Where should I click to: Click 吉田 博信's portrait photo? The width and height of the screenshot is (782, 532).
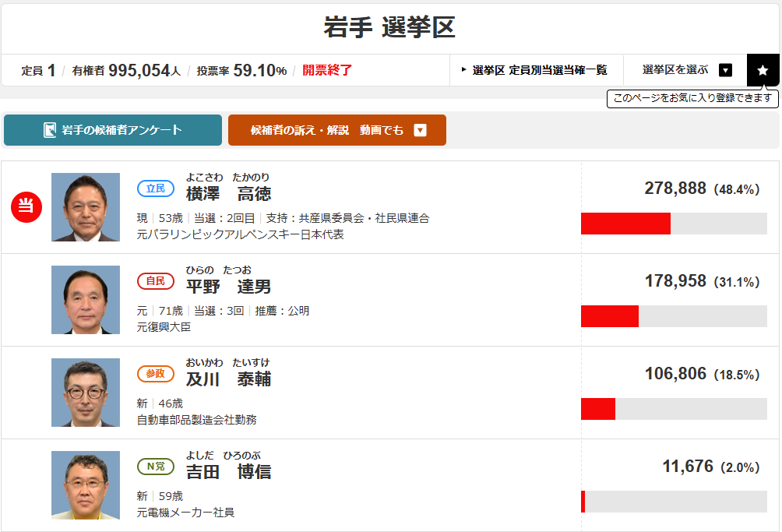coord(86,485)
